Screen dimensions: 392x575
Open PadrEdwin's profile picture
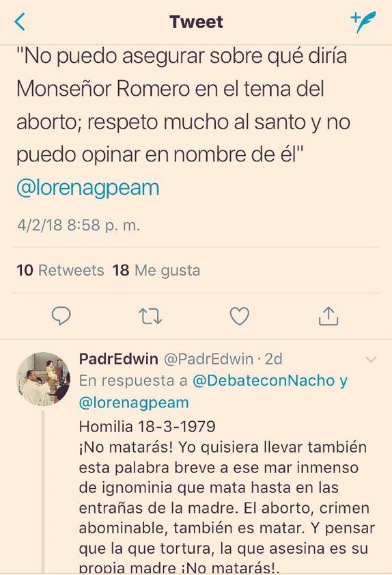[x=43, y=379]
